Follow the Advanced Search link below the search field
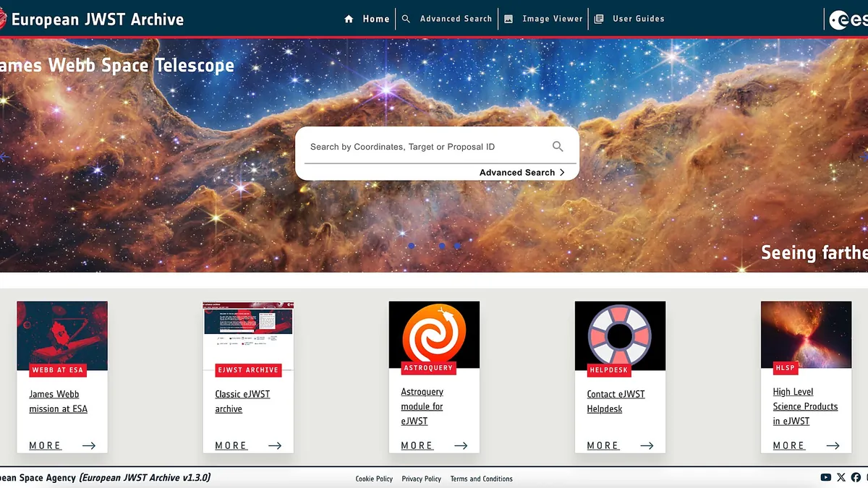 click(x=522, y=172)
